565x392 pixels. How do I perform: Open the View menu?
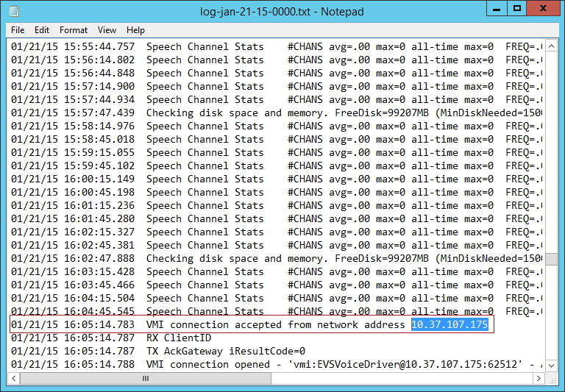(107, 30)
